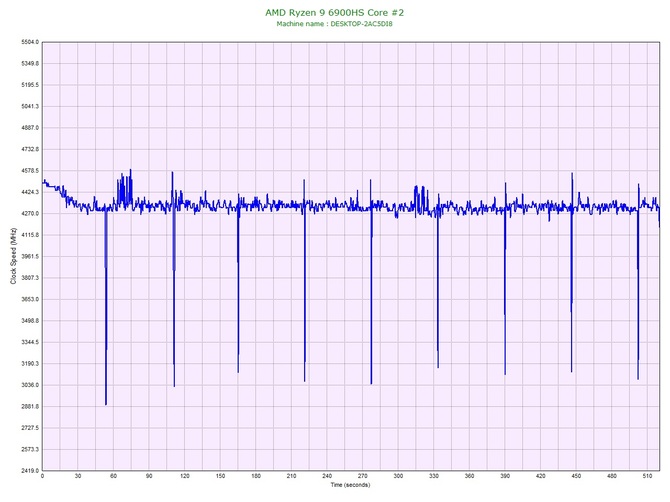Screen dimensions: 670x502
Task: Click the bottom of the dip just before 280 seconds
Action: [371, 383]
